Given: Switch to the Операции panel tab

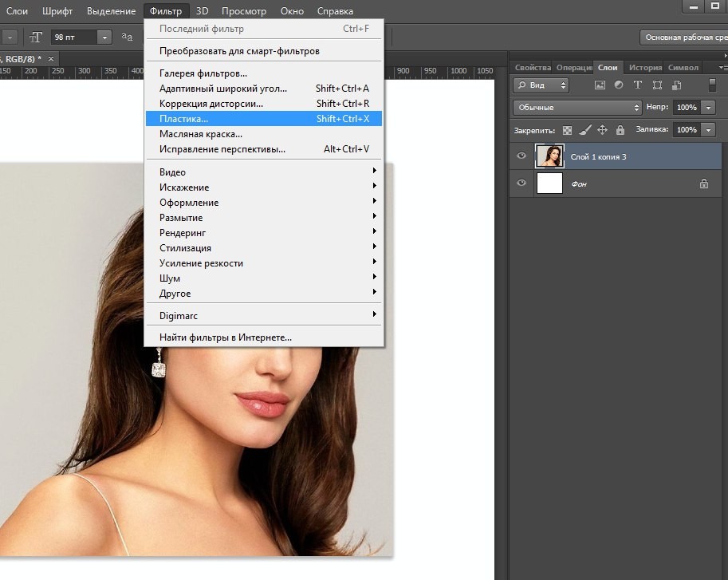Looking at the screenshot, I should [574, 67].
